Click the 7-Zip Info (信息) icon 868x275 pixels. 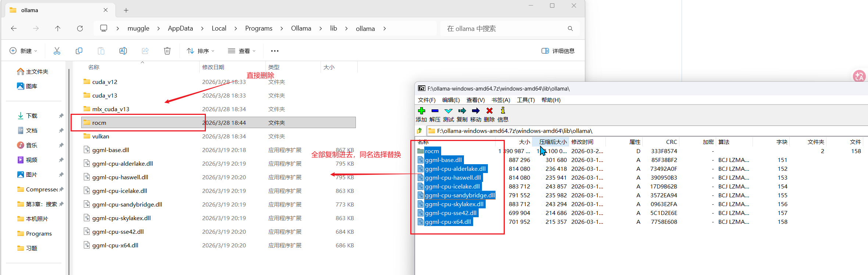click(x=503, y=110)
